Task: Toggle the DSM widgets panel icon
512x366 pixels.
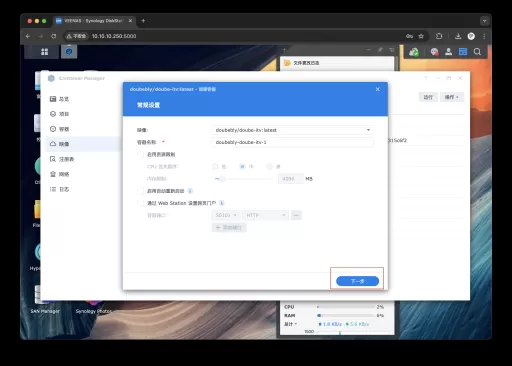Action: pos(463,52)
